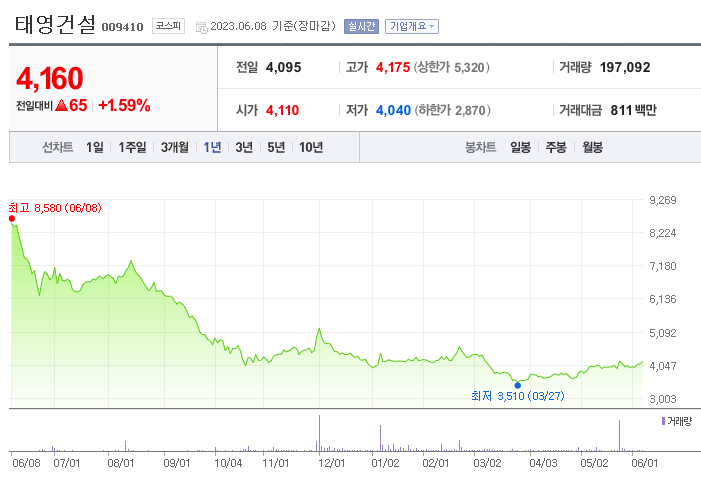Viewport: 701px width, 481px height.
Task: Switch chart to 3개월 period
Action: [175, 147]
